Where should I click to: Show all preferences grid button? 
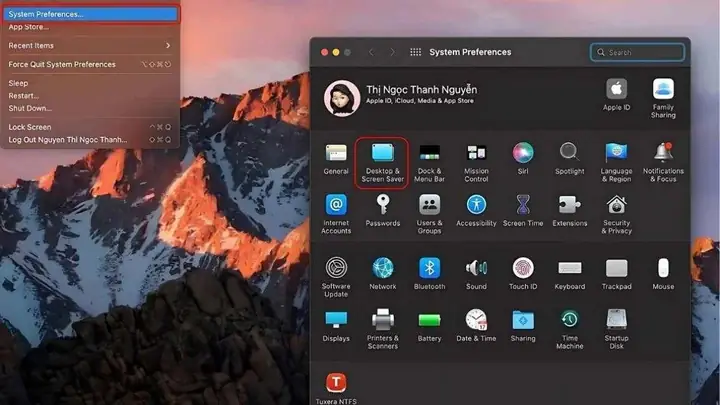pyautogui.click(x=415, y=52)
